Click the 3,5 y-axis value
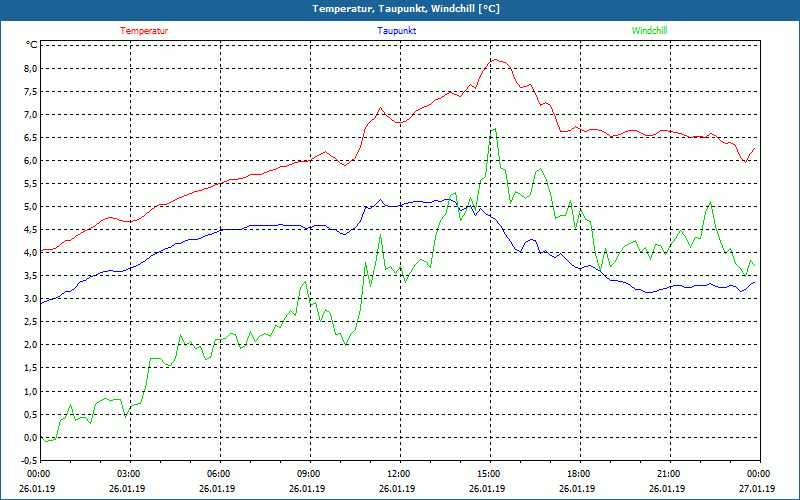The width and height of the screenshot is (800, 500). 32,276
